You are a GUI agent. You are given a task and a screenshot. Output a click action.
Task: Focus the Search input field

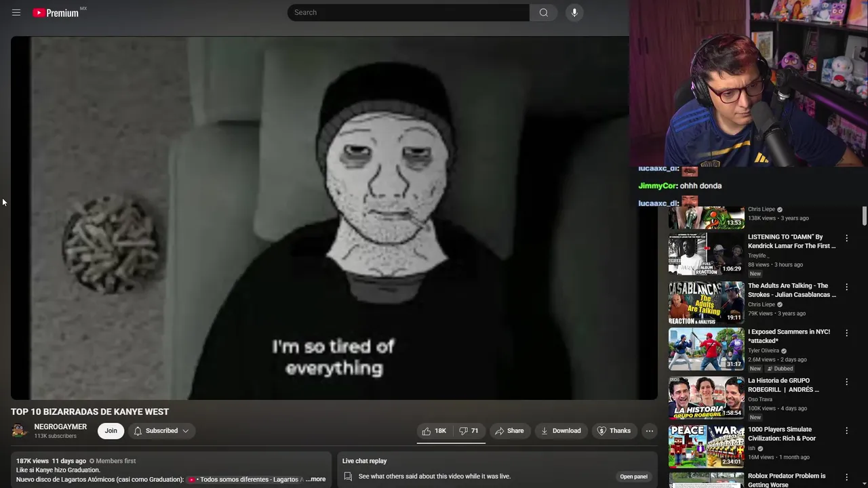408,12
